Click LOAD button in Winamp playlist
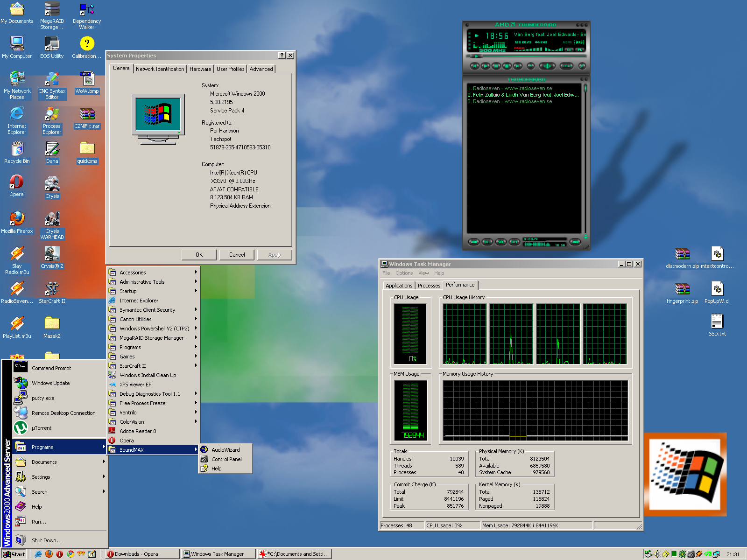 [575, 242]
